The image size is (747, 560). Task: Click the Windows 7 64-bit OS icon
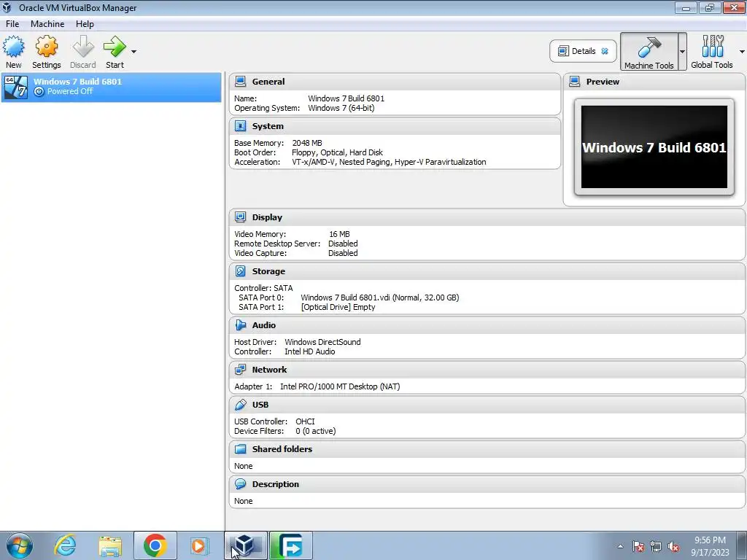click(x=16, y=87)
